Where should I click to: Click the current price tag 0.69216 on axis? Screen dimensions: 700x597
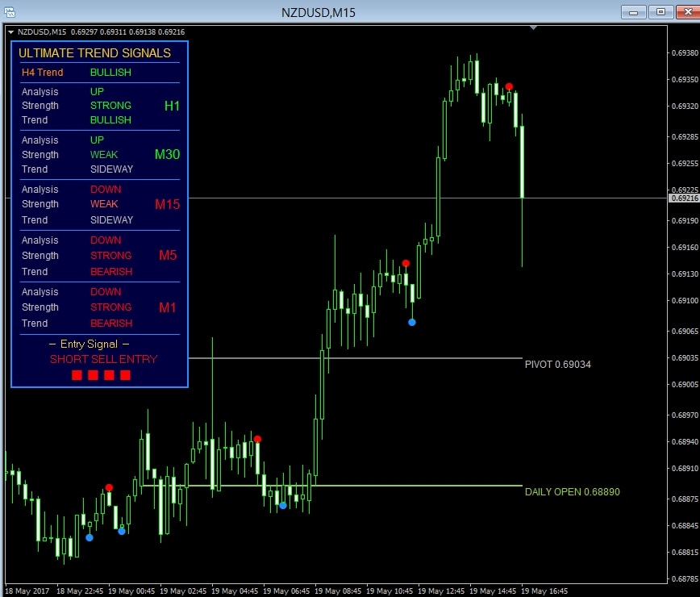(x=684, y=198)
